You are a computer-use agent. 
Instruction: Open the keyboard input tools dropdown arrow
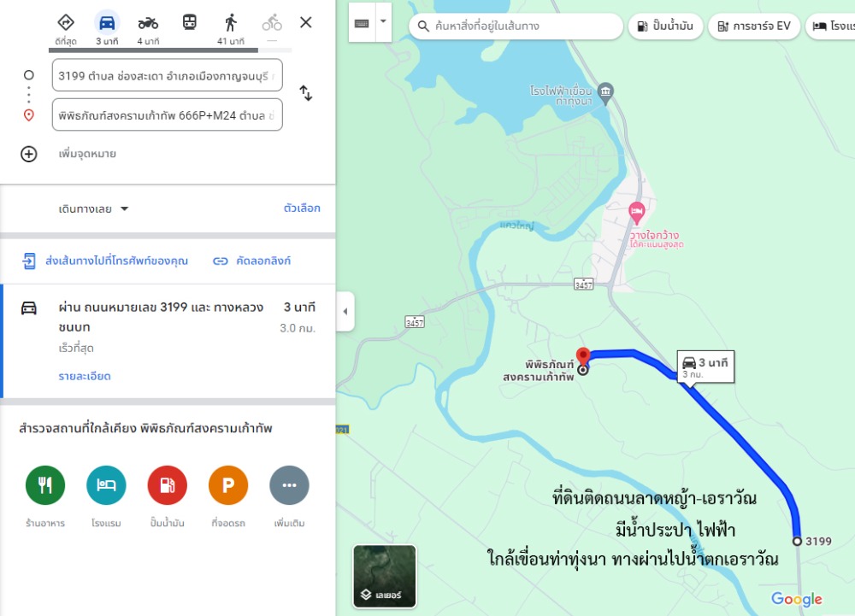[x=383, y=21]
